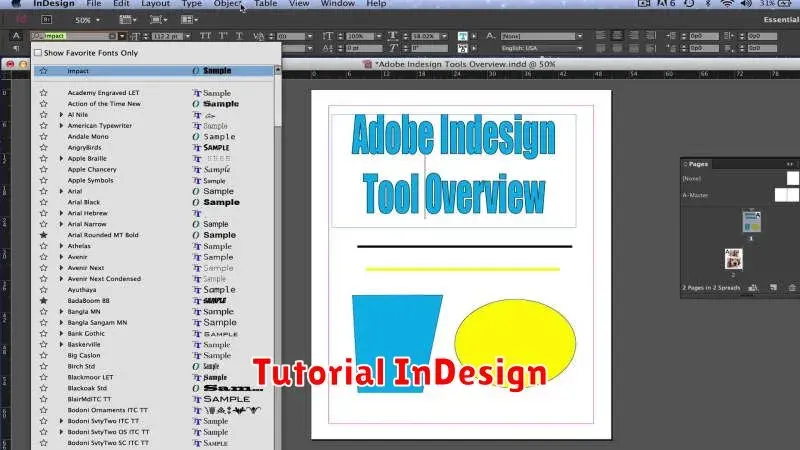
Task: Open the View Options dropdown
Action: pos(128,19)
